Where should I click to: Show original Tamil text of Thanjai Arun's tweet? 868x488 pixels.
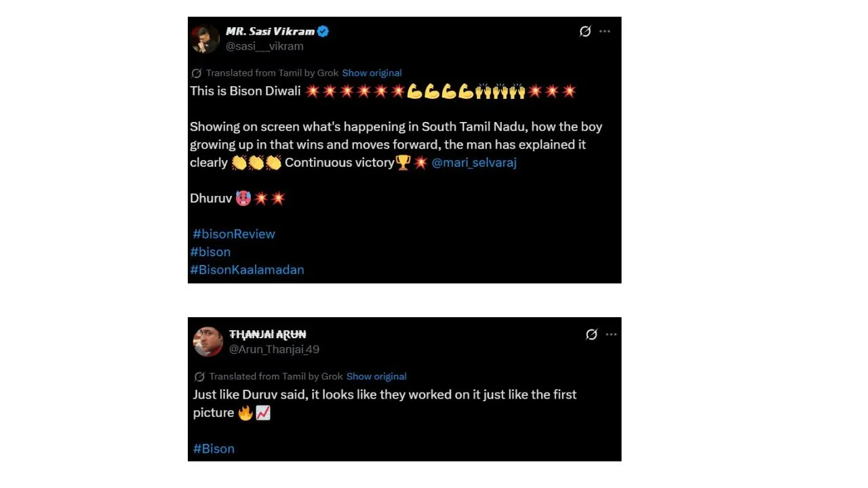point(376,377)
